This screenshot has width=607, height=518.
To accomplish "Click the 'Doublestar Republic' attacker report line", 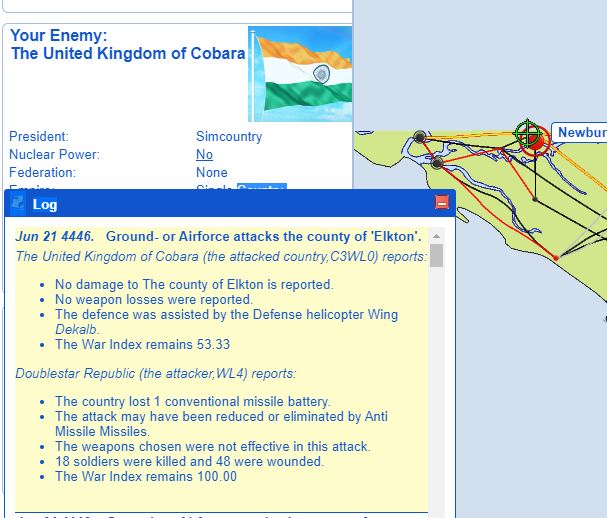I will [156, 374].
